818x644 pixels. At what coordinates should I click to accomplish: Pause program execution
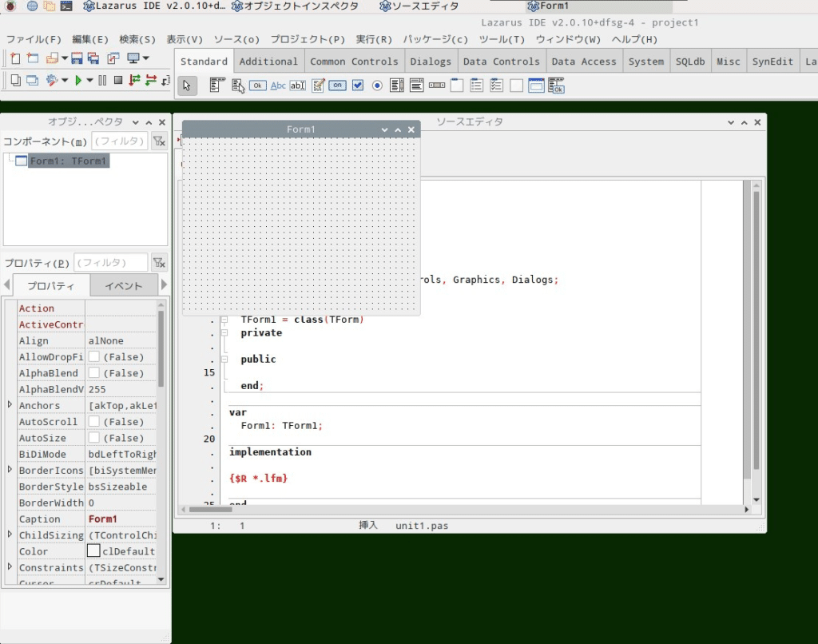tap(102, 81)
